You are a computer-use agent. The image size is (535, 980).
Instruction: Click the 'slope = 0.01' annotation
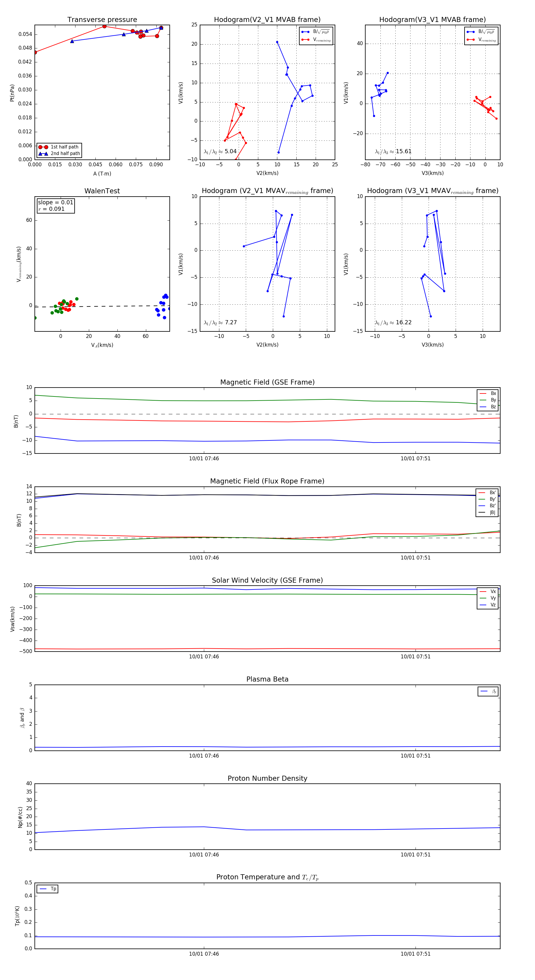(56, 203)
